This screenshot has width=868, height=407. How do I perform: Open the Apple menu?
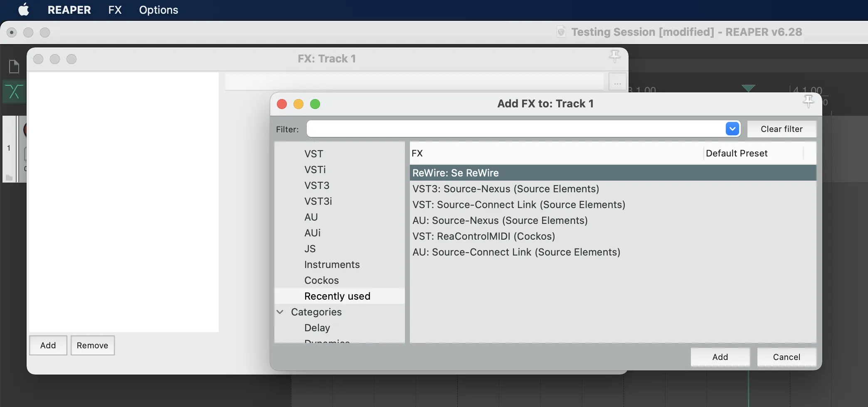24,10
